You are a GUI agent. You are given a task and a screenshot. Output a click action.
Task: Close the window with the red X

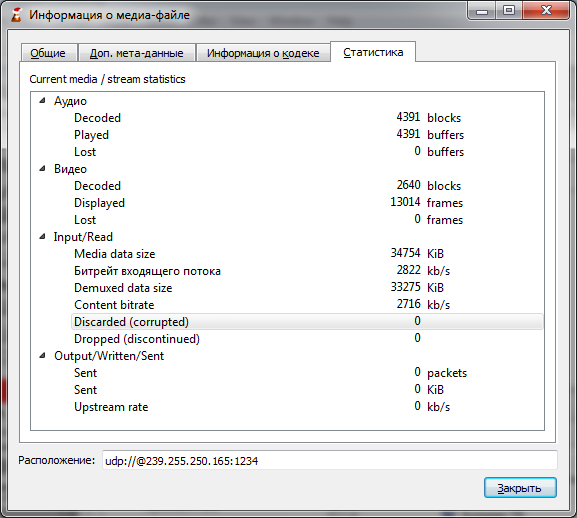pyautogui.click(x=546, y=11)
